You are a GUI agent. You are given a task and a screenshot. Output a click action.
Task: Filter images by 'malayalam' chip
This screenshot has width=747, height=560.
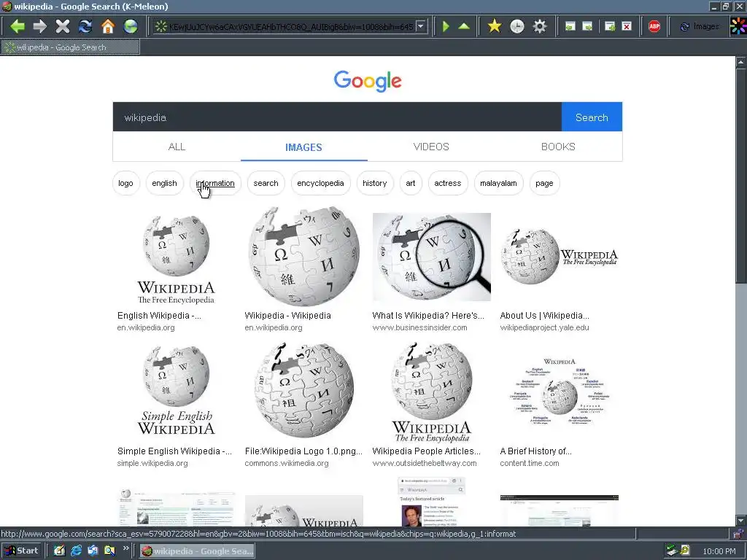pyautogui.click(x=498, y=183)
